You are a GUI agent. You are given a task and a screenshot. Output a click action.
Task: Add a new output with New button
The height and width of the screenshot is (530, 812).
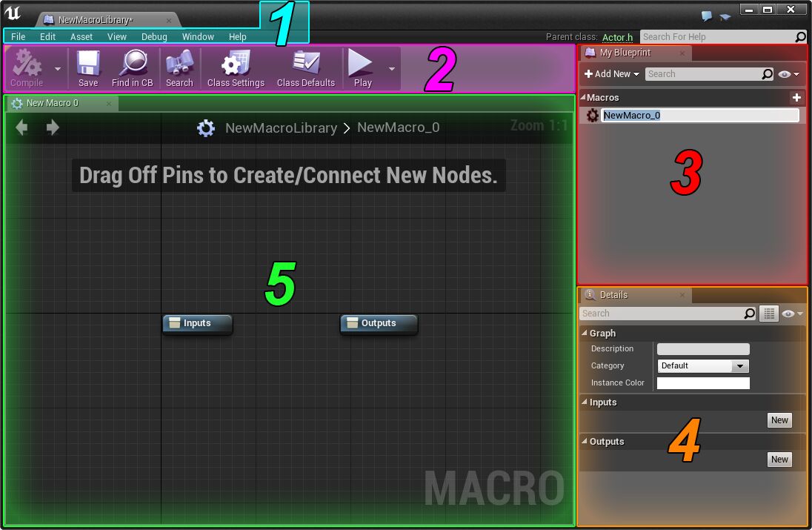point(779,460)
